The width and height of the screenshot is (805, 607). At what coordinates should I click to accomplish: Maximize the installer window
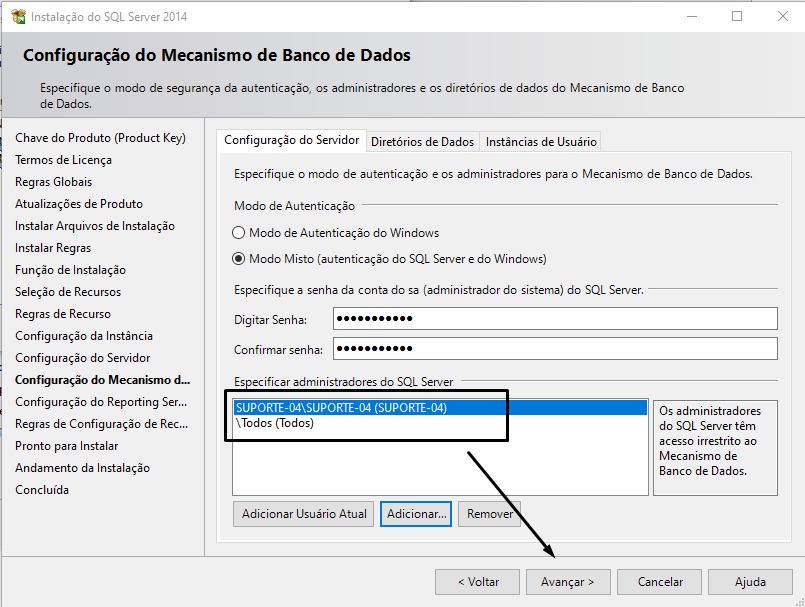click(x=737, y=16)
